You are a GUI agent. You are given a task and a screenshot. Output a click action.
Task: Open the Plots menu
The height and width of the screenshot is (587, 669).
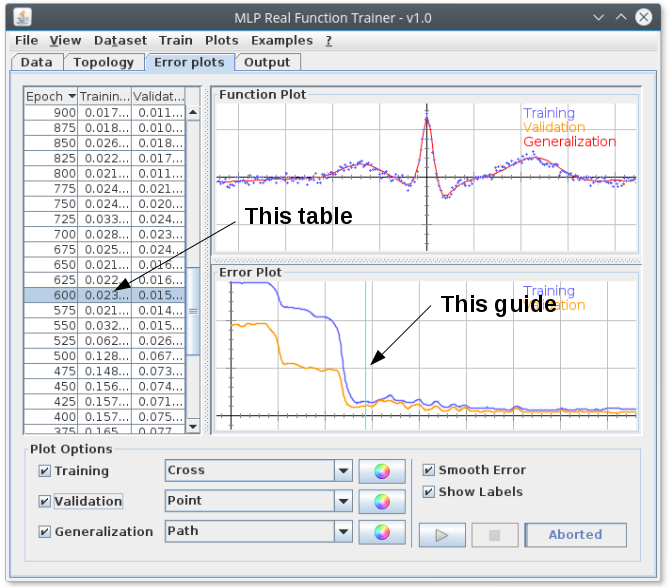point(221,41)
